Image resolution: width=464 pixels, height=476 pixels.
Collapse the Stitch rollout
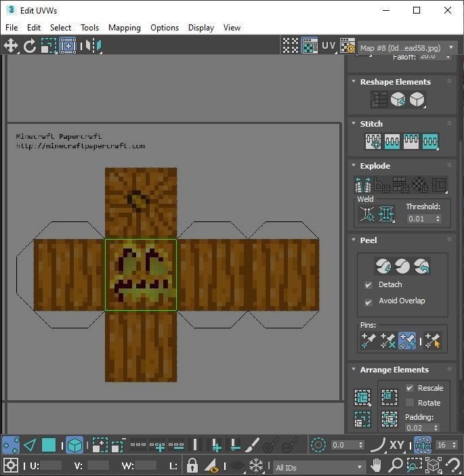point(354,123)
